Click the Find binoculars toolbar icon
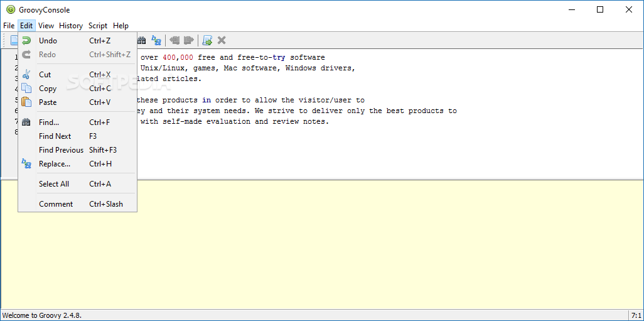 pyautogui.click(x=142, y=40)
